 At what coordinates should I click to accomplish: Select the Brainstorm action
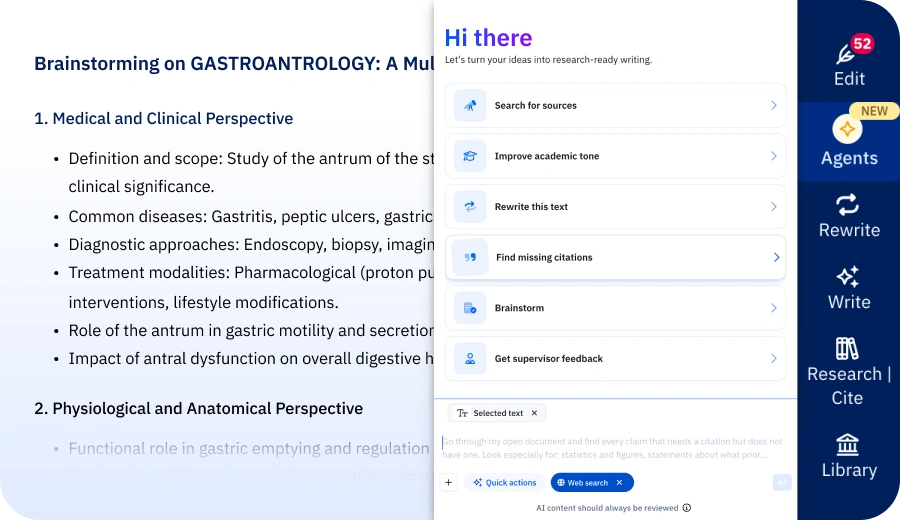(x=615, y=308)
